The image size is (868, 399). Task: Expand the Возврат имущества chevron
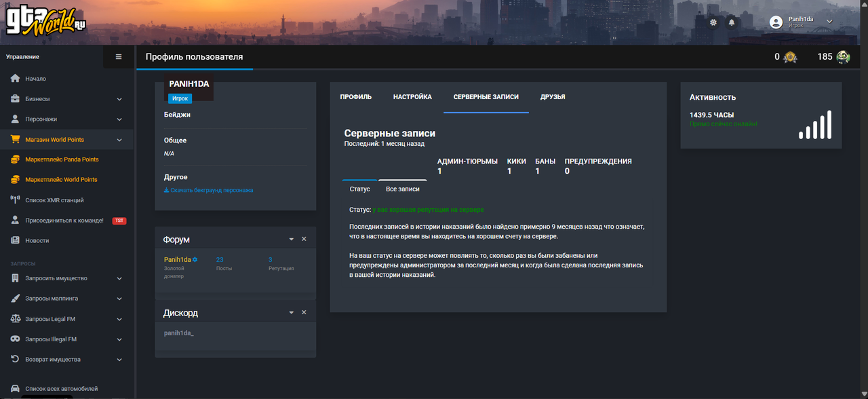tap(119, 360)
